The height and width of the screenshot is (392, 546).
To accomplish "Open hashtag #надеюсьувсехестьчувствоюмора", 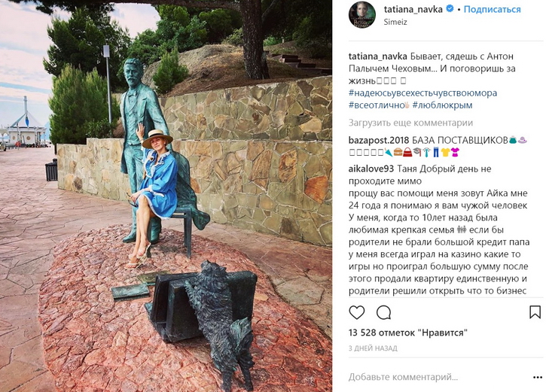I will click(422, 93).
